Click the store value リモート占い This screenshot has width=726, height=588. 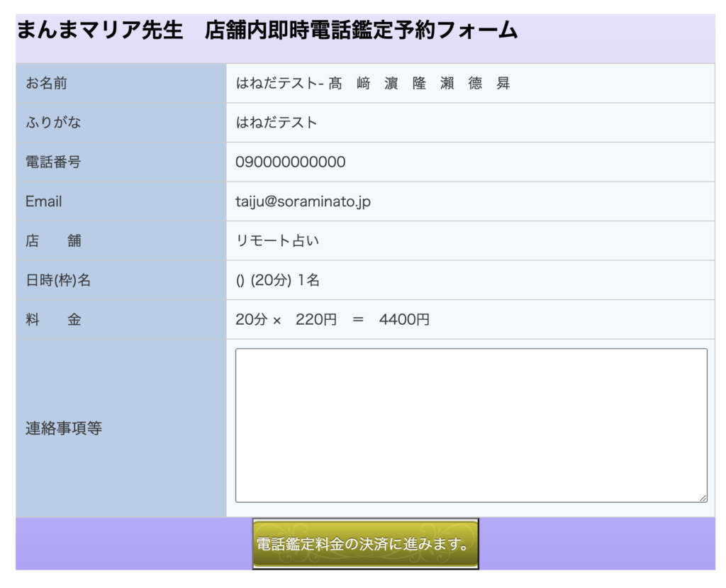point(277,241)
